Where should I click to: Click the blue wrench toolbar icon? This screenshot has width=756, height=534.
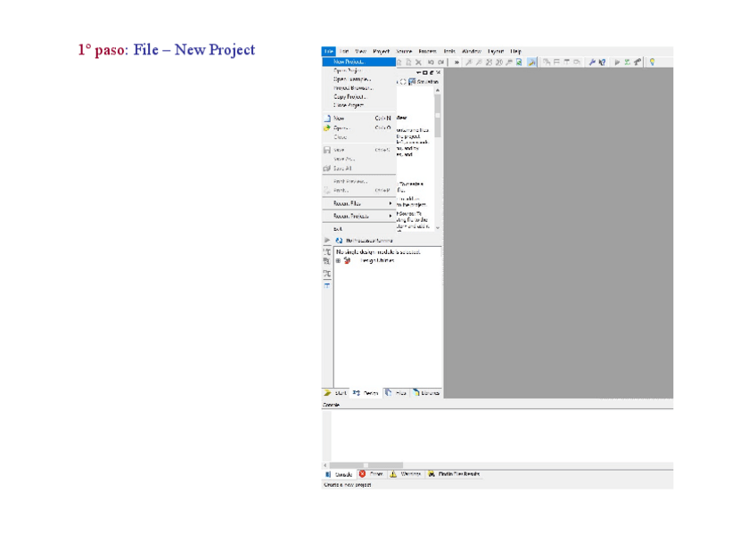(592, 62)
